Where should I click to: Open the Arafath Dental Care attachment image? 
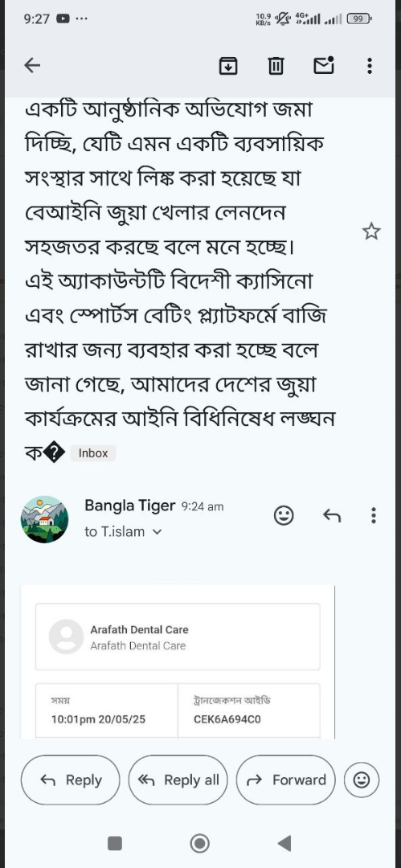pyautogui.click(x=178, y=661)
